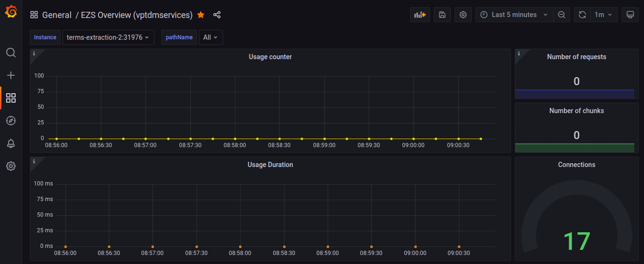Click the Create plus icon in sidebar
This screenshot has width=644, height=264.
(11, 75)
